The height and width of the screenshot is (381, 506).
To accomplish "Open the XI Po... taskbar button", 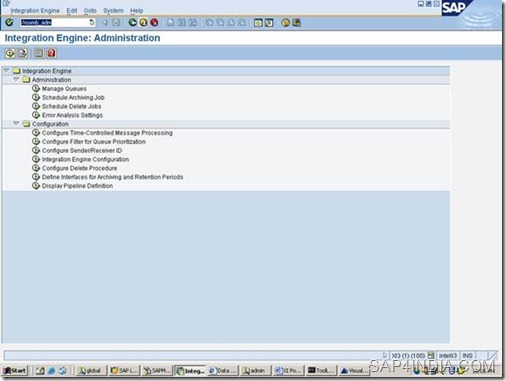I will [288, 370].
